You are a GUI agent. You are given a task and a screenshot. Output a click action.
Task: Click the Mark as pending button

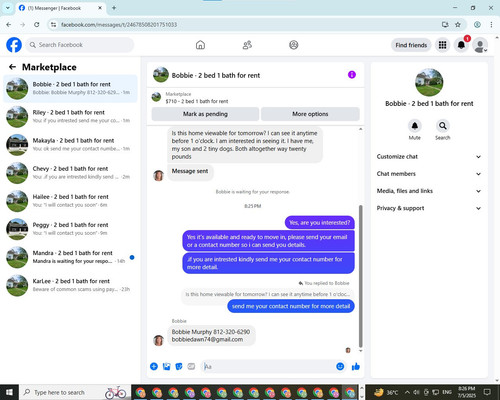(205, 114)
